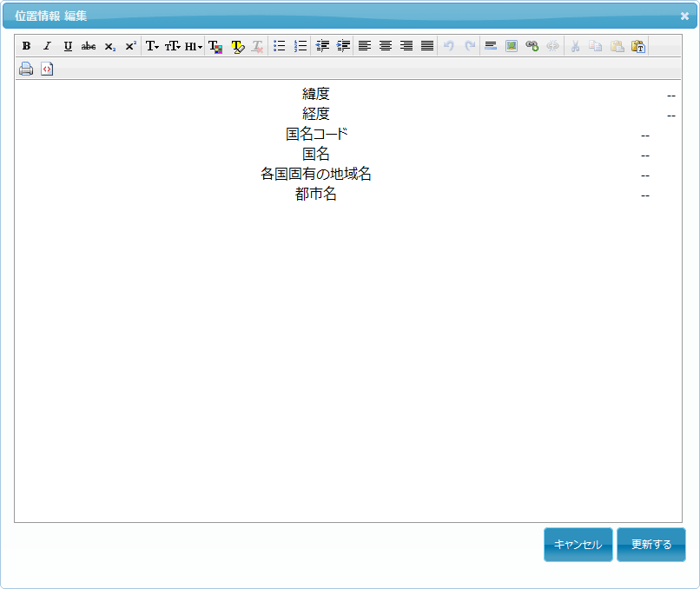The width and height of the screenshot is (700, 589).
Task: Insert a numbered list
Action: 300,46
